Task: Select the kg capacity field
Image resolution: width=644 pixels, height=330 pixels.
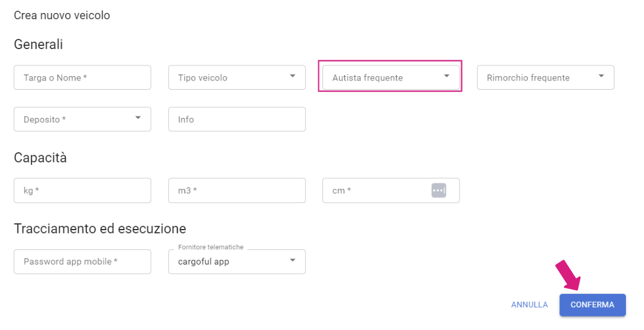Action: pos(82,191)
